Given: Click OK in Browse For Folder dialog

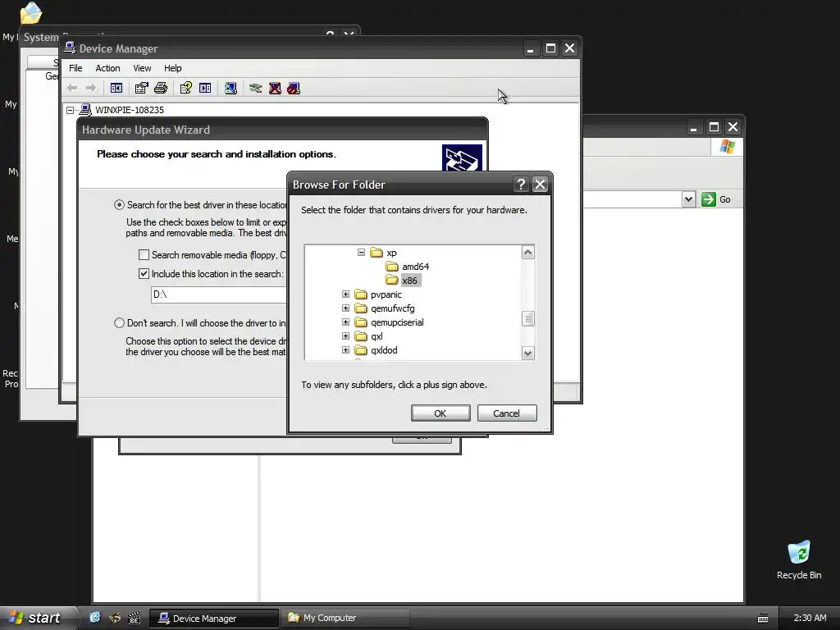Looking at the screenshot, I should tap(441, 413).
